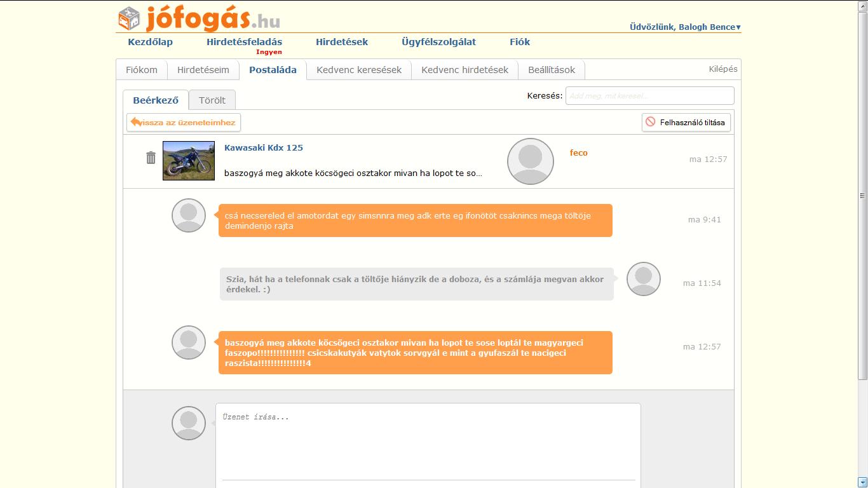The width and height of the screenshot is (868, 488).
Task: Open the Hirdetésfeladás menu item
Action: point(244,42)
